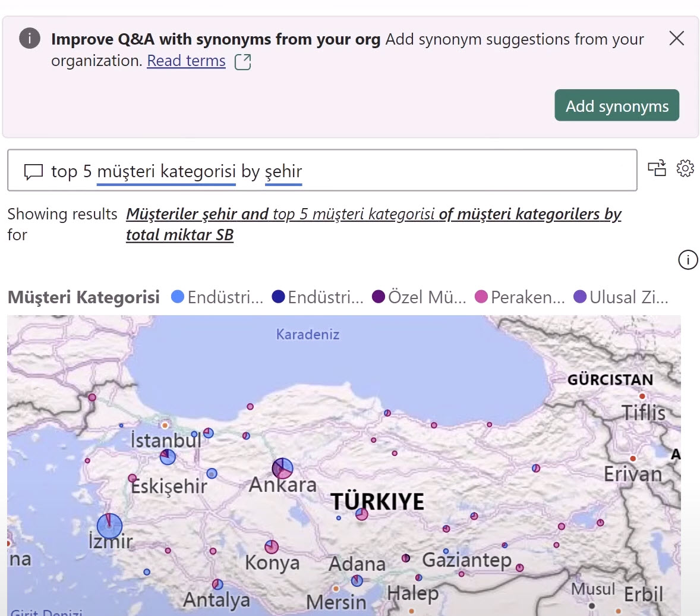Click the light blue first Endüstri... legend swatch
Viewport: 700px width, 616px height.
point(178,297)
